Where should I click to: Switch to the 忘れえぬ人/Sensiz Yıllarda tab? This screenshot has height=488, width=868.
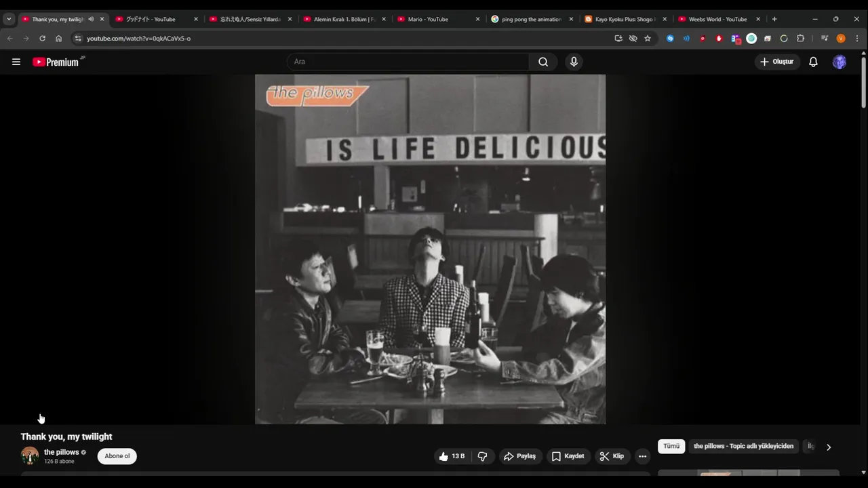pyautogui.click(x=251, y=19)
